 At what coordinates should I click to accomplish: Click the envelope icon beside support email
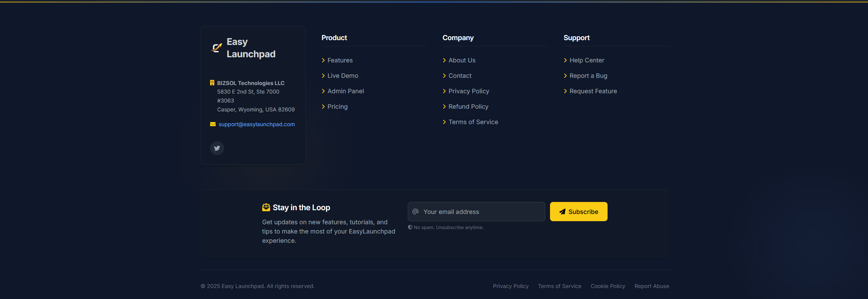(x=213, y=124)
